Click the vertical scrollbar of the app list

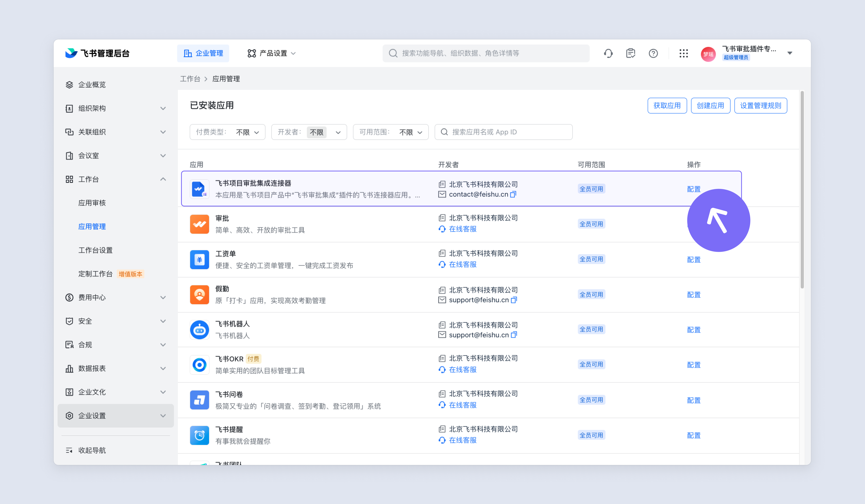pyautogui.click(x=802, y=190)
